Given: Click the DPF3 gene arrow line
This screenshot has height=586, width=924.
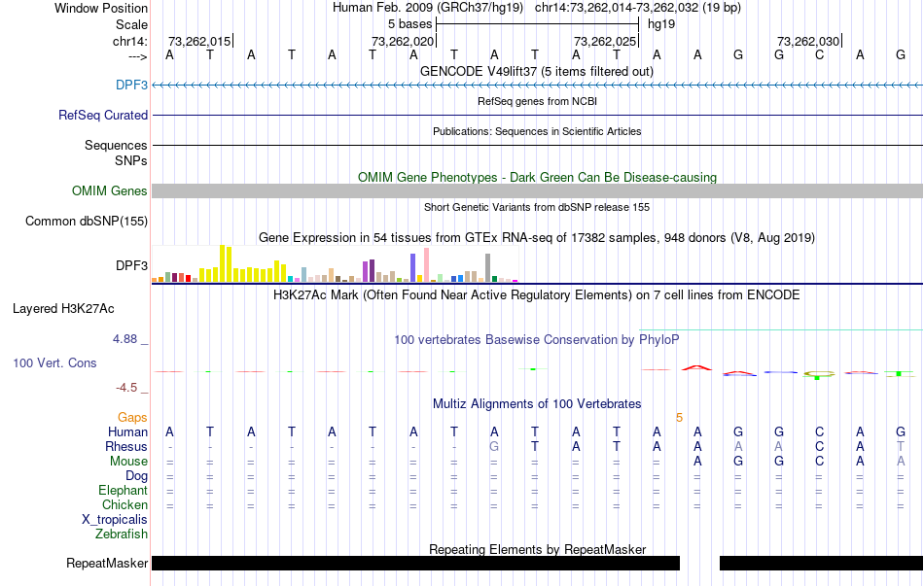Looking at the screenshot, I should coord(537,86).
